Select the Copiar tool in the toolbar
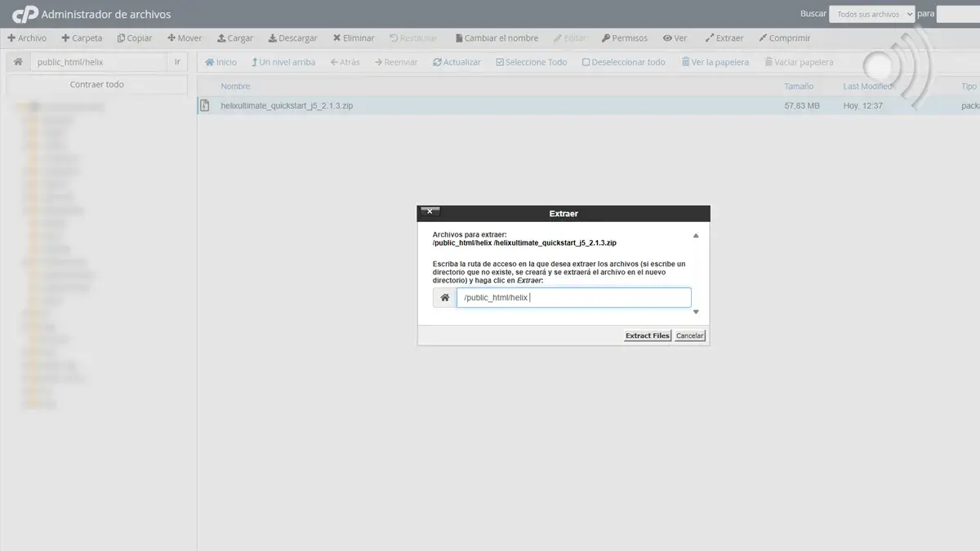This screenshot has width=980, height=551. click(x=134, y=38)
